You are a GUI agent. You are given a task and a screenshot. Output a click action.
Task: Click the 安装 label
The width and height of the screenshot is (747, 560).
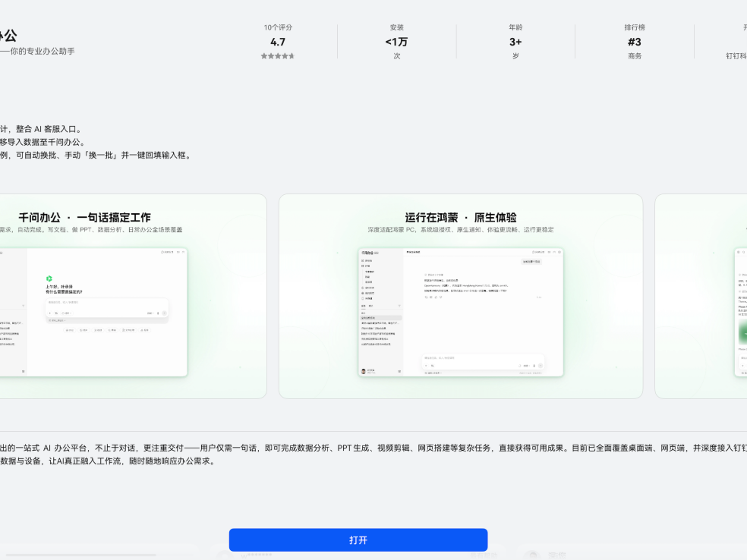pyautogui.click(x=396, y=27)
